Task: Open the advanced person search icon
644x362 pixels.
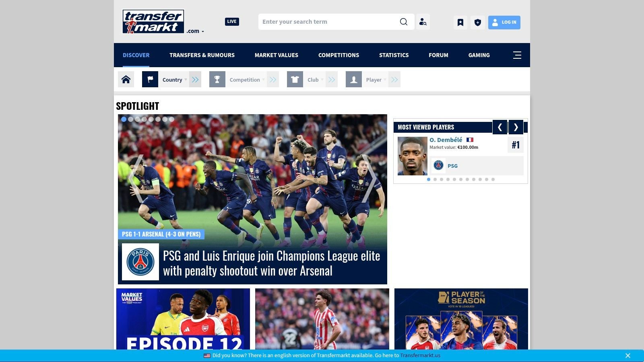Action: tap(423, 22)
